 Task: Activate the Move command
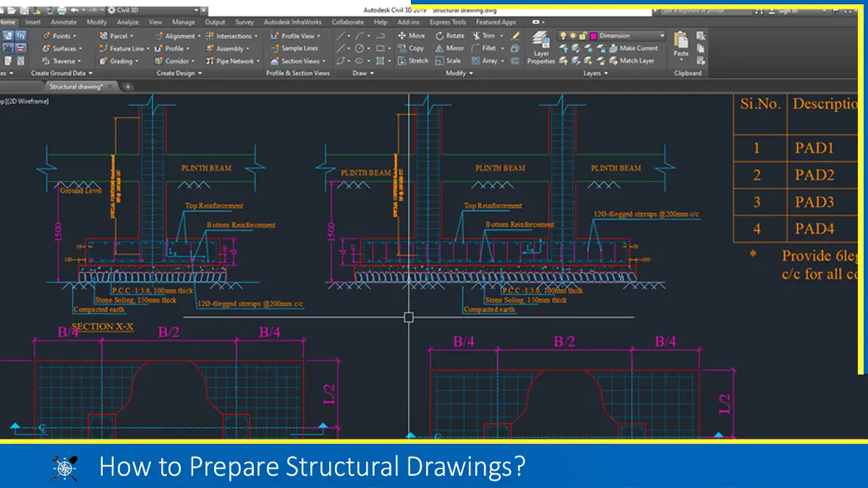coord(411,35)
